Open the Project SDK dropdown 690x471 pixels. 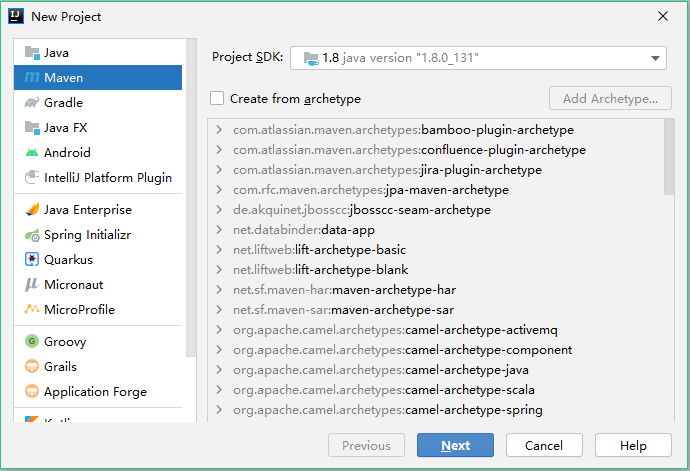point(478,58)
